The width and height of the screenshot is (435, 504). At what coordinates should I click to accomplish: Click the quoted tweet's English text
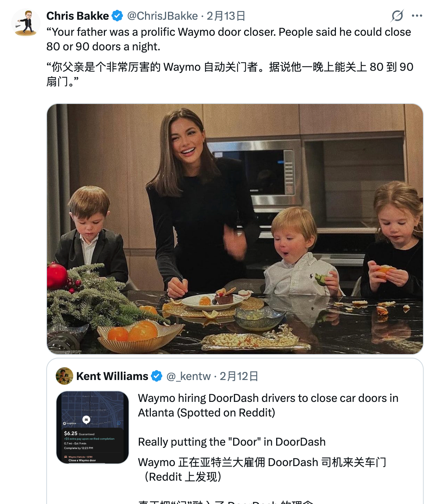(x=268, y=420)
